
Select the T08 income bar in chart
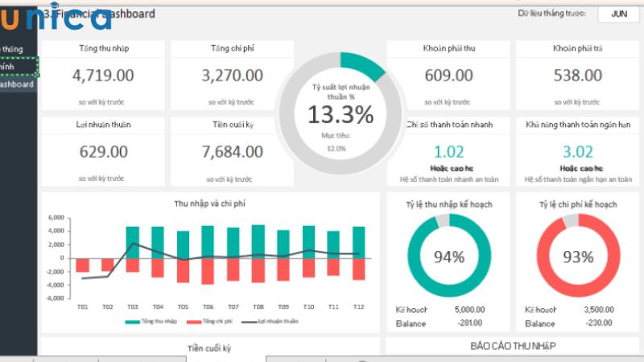[x=258, y=241]
